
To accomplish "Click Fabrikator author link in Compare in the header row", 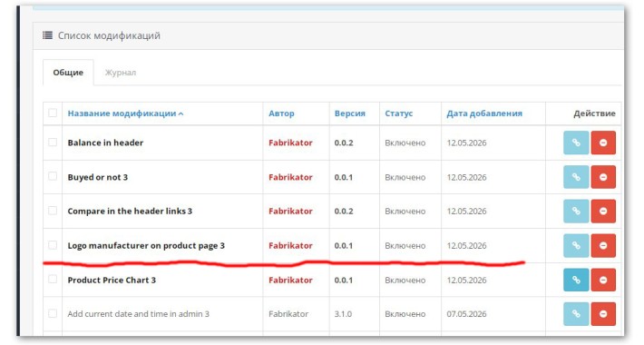I will click(290, 211).
